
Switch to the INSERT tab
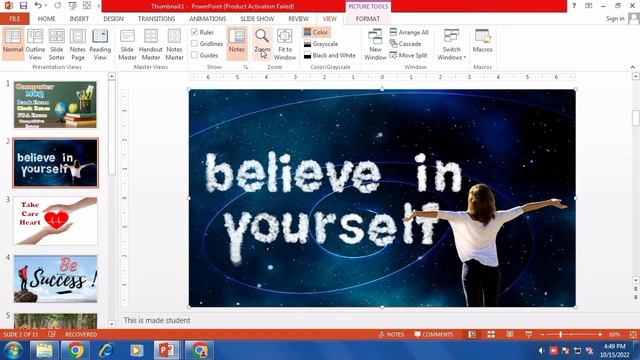(79, 19)
